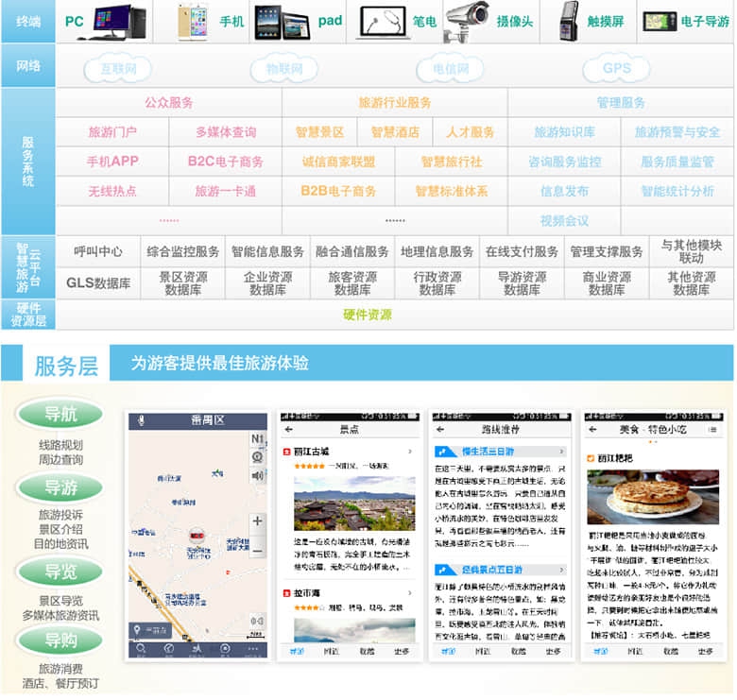Expand the 拉市海 entry chevron
Screen dimensions: 737x700
click(408, 592)
